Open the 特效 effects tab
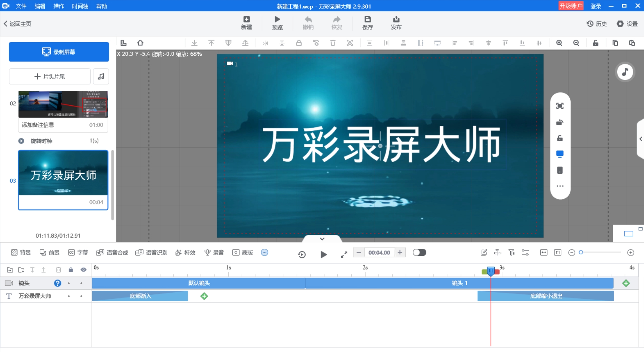 tap(185, 253)
